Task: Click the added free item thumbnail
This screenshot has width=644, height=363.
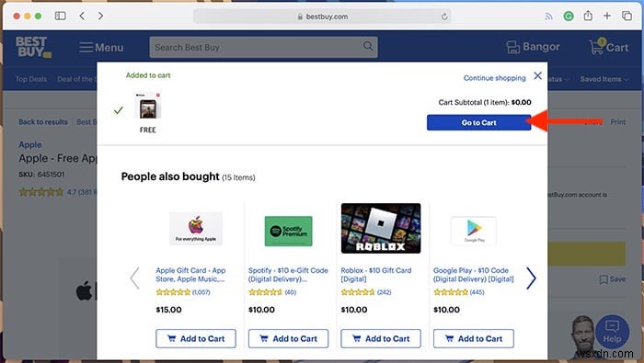Action: pos(148,106)
